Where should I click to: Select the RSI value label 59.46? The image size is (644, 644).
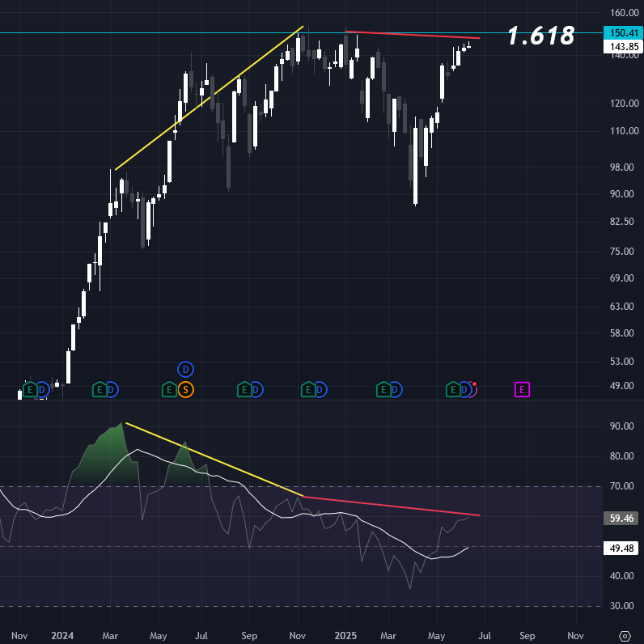coord(621,519)
